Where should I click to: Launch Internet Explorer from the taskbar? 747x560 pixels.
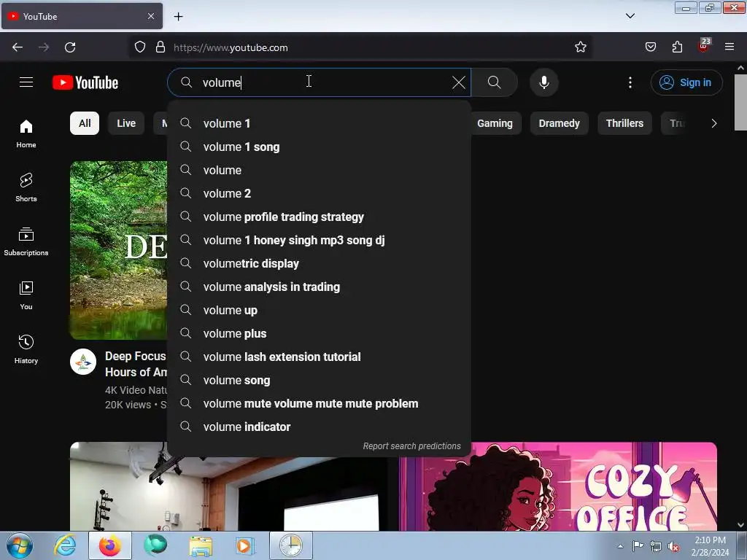[65, 545]
